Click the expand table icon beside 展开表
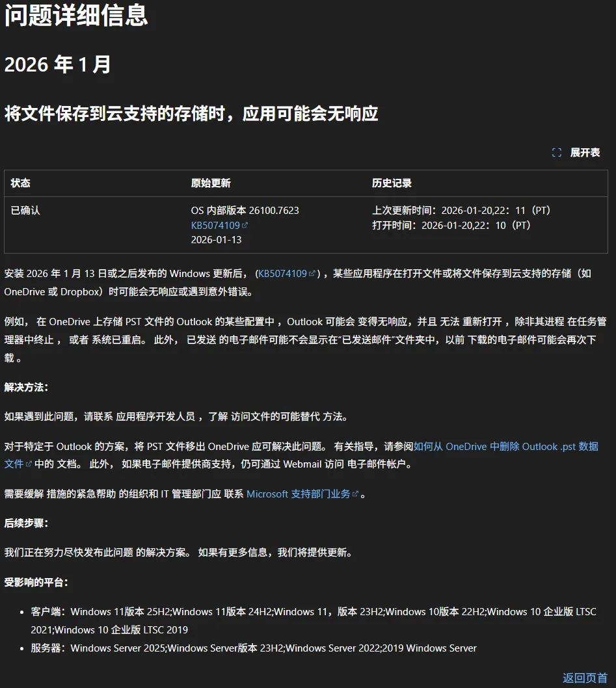616x688 pixels. tap(556, 152)
